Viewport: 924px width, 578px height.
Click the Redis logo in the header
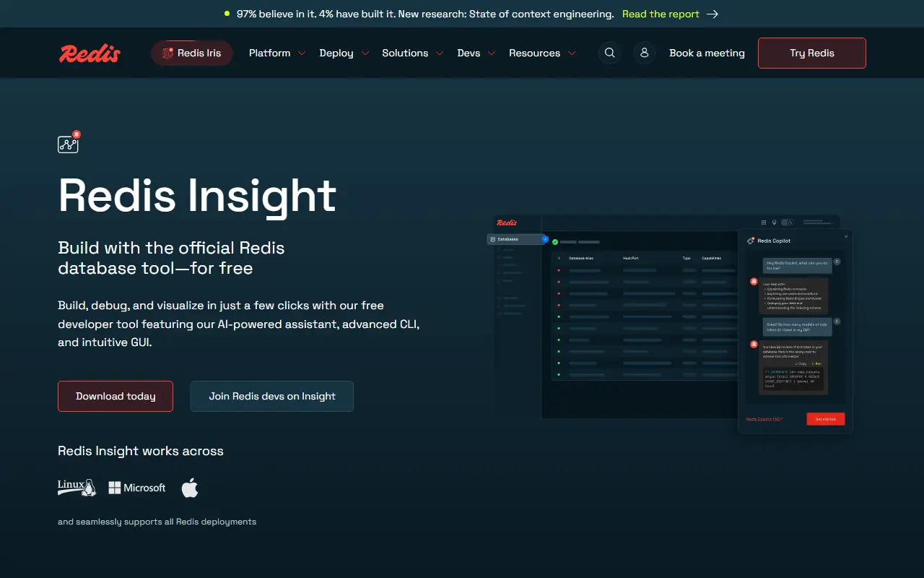[x=90, y=53]
